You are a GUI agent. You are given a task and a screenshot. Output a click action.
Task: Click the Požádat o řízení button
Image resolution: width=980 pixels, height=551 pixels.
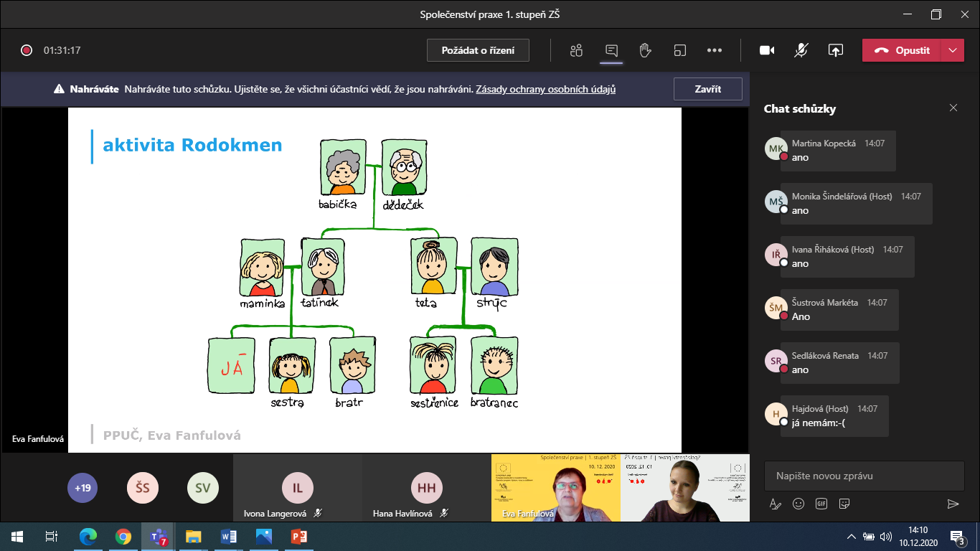pos(478,50)
